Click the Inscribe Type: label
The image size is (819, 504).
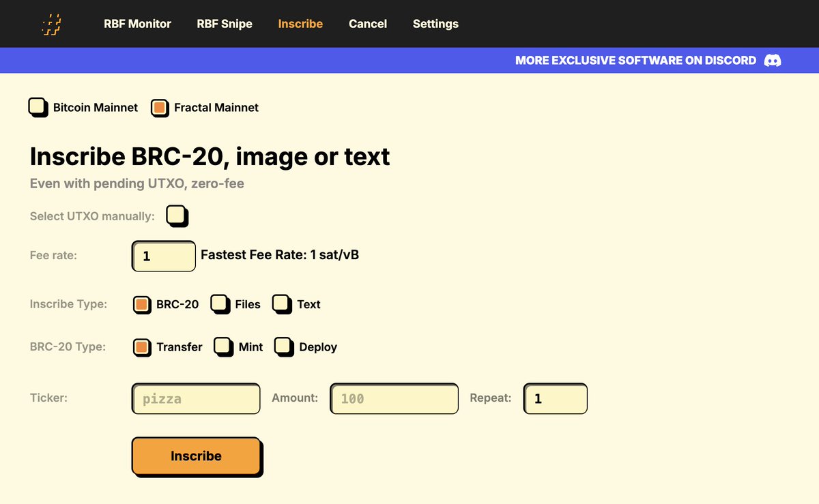coord(68,304)
